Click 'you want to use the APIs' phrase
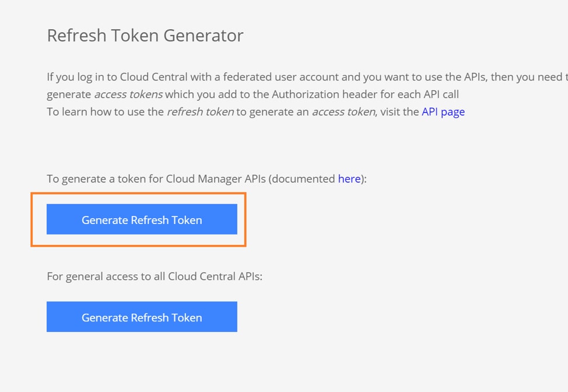Viewport: 568px width, 392px height. pyautogui.click(x=425, y=77)
